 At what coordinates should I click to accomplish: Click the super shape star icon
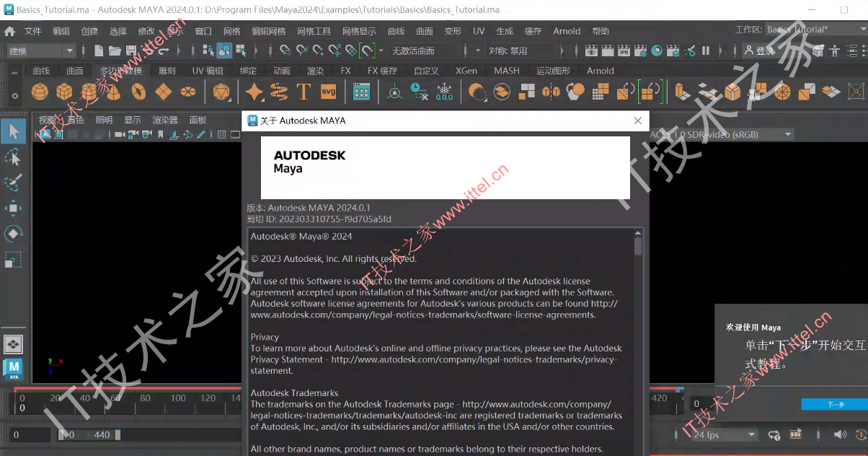pyautogui.click(x=254, y=92)
